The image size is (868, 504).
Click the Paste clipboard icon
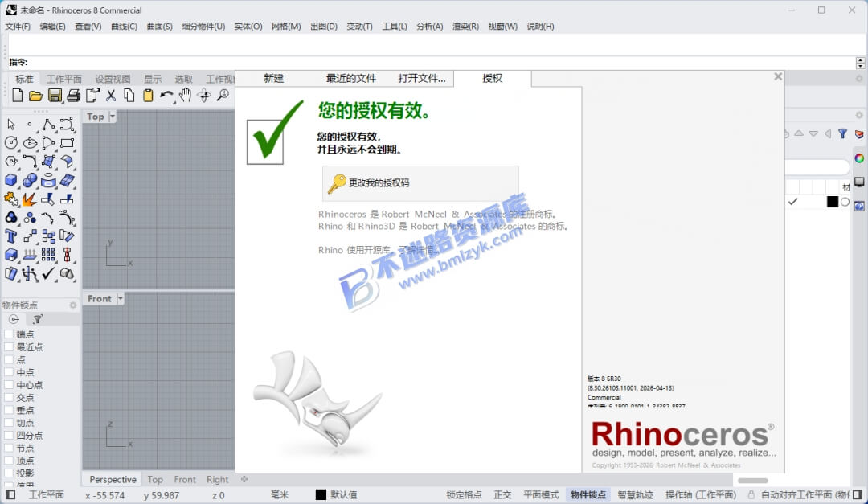click(x=148, y=96)
